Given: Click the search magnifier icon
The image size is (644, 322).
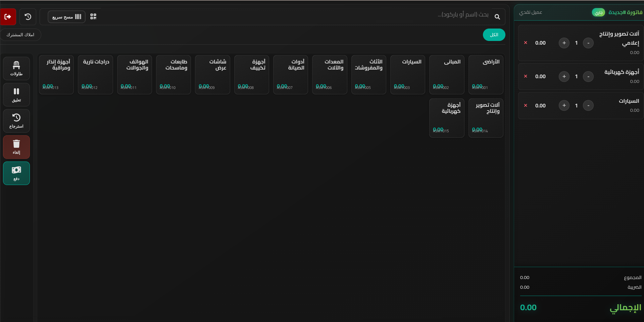Looking at the screenshot, I should (497, 17).
